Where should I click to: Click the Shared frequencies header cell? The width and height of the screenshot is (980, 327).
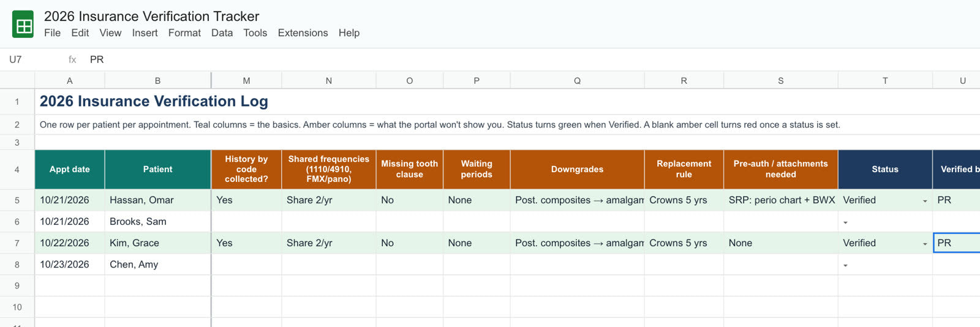click(x=329, y=170)
